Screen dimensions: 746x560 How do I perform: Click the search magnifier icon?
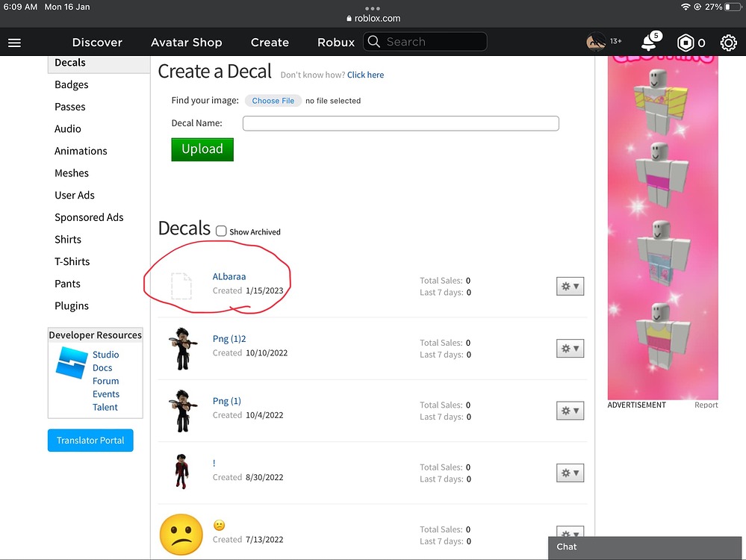point(374,42)
